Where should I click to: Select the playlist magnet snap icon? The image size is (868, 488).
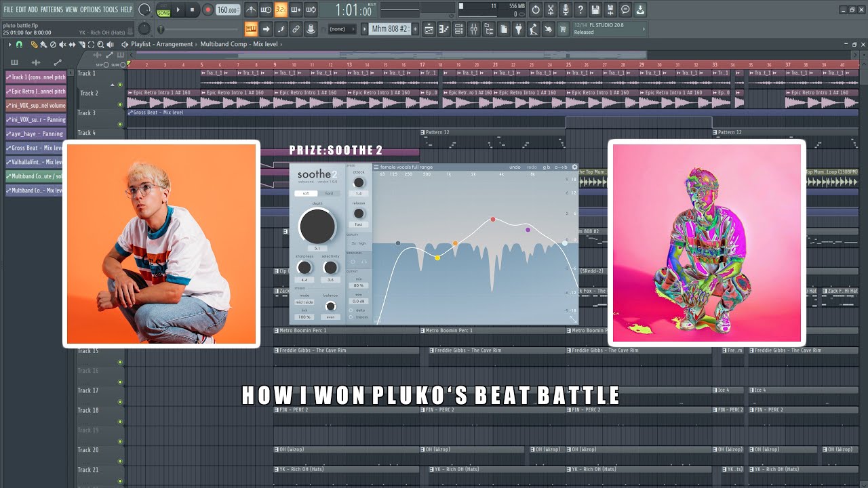pos(19,44)
